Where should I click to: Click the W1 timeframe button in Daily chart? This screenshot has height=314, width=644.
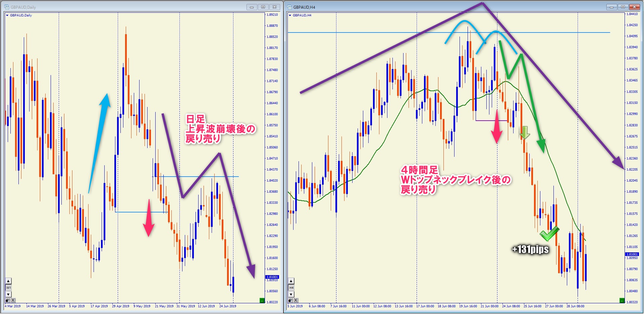coord(8,288)
